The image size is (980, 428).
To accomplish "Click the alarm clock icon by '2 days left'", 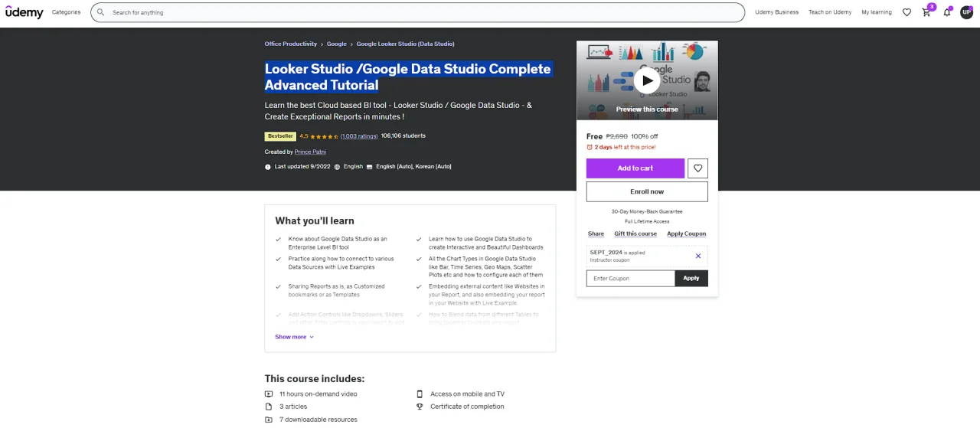I will point(590,147).
